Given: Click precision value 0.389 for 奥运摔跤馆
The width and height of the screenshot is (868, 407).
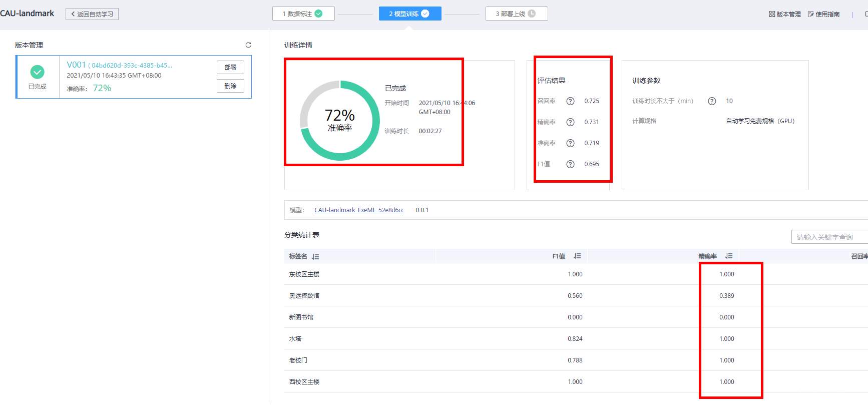Looking at the screenshot, I should pos(727,296).
